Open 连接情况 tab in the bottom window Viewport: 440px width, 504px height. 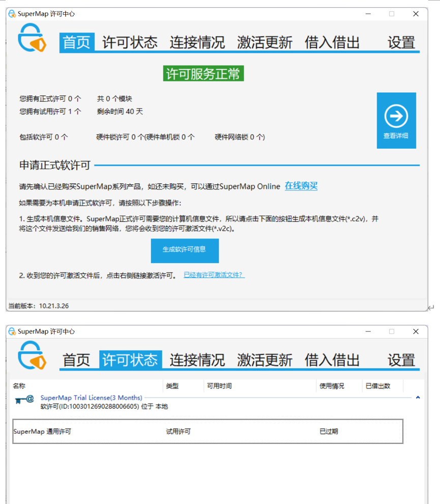(x=197, y=360)
